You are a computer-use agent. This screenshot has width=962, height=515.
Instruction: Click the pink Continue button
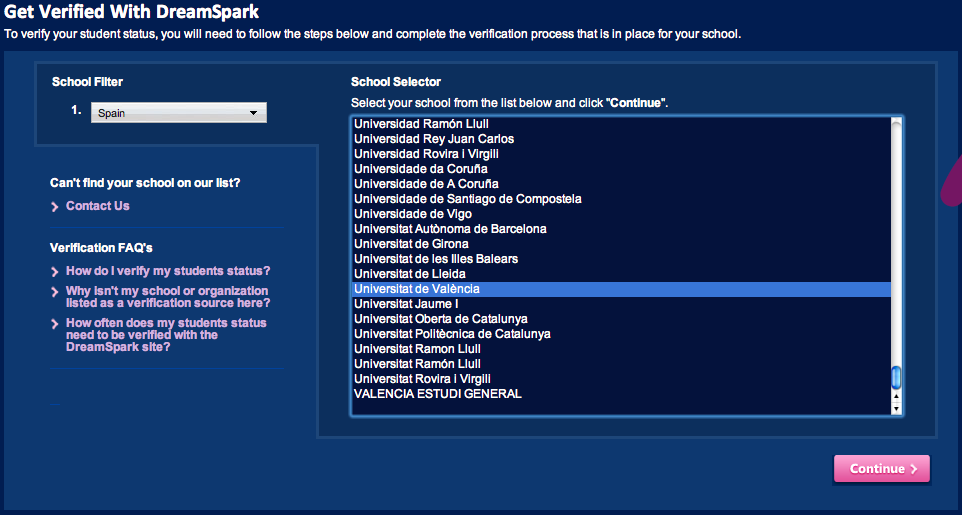[881, 469]
